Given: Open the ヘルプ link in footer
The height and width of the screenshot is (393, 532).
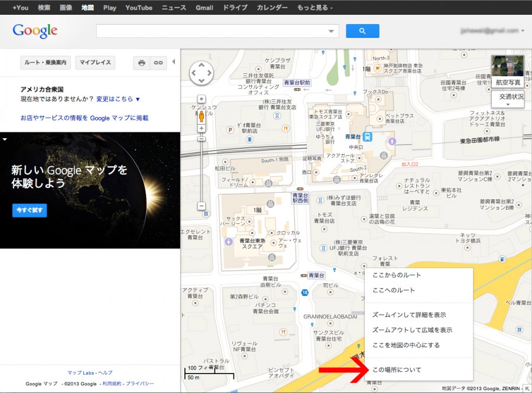Looking at the screenshot, I should (x=106, y=373).
